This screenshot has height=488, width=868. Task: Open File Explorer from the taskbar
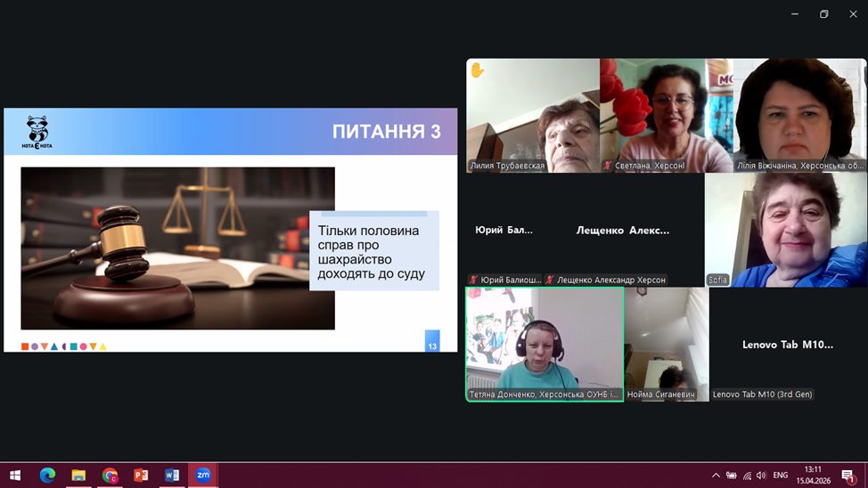pos(78,475)
